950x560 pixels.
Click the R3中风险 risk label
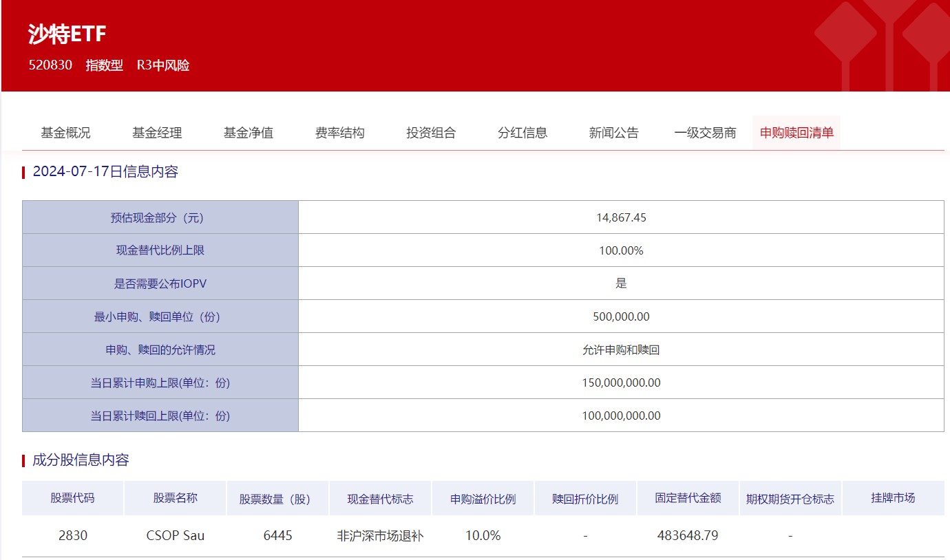163,65
